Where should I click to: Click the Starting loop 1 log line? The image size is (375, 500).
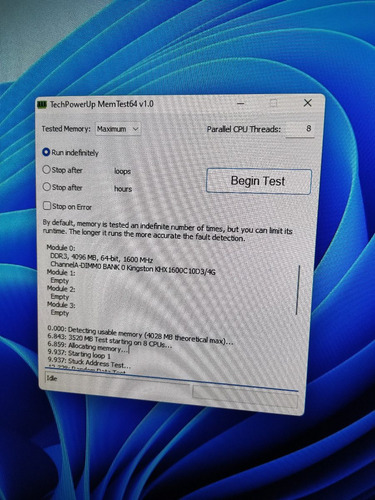(x=79, y=355)
